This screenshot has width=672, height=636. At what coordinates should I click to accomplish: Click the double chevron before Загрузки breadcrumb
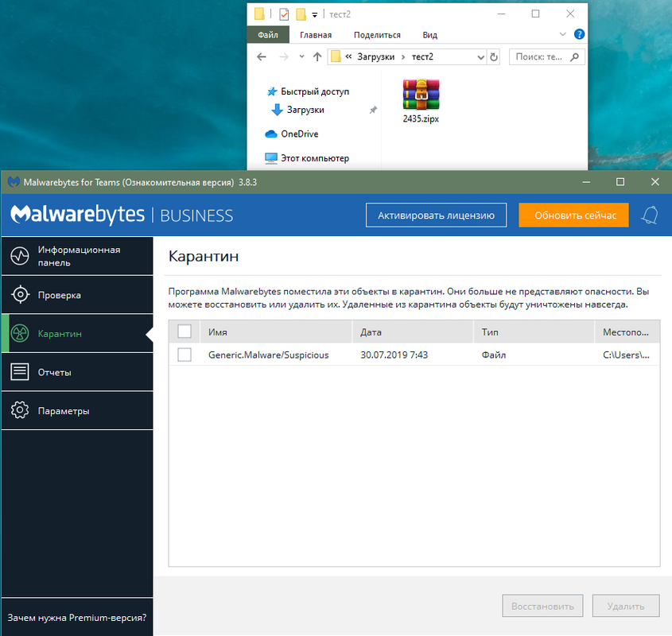(348, 56)
